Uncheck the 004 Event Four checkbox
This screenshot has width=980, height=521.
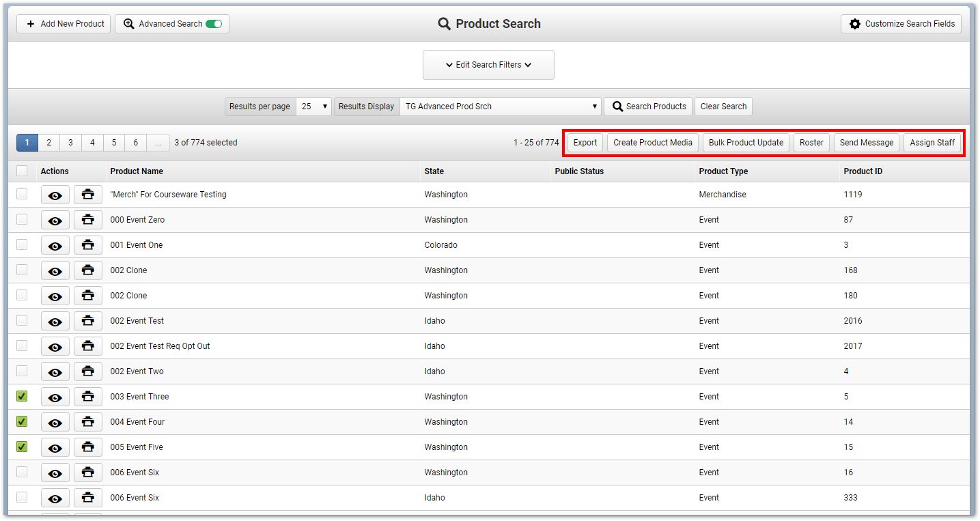(22, 421)
